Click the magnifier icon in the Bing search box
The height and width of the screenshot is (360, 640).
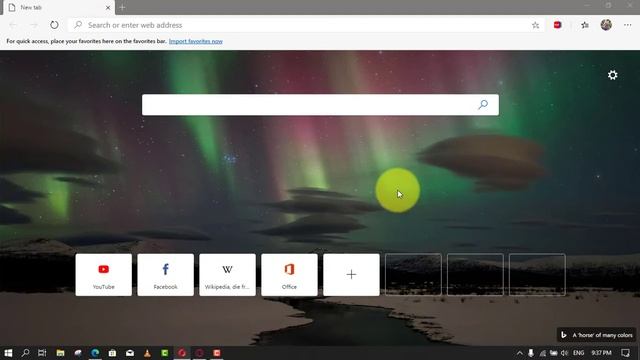pyautogui.click(x=483, y=105)
